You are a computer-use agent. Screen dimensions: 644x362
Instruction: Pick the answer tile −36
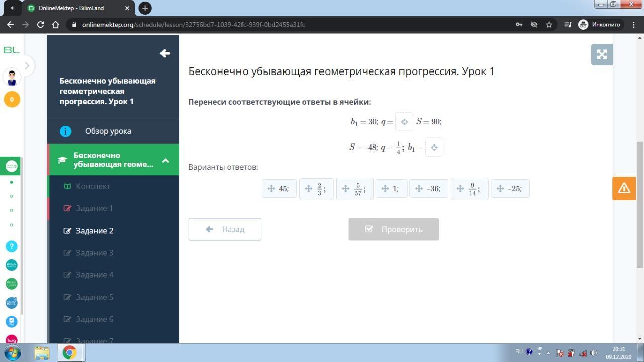[428, 189]
